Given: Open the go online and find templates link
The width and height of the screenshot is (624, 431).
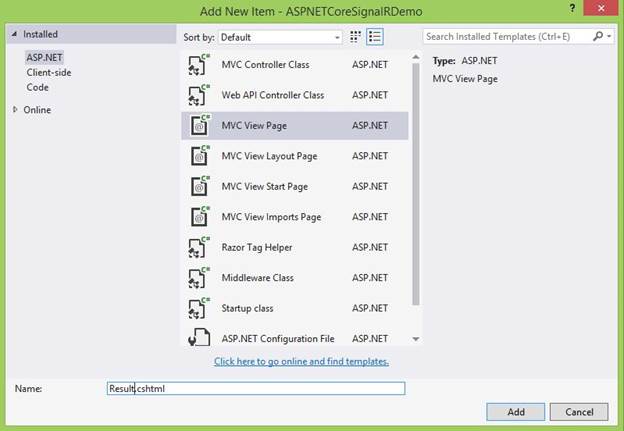Looking at the screenshot, I should tap(301, 361).
